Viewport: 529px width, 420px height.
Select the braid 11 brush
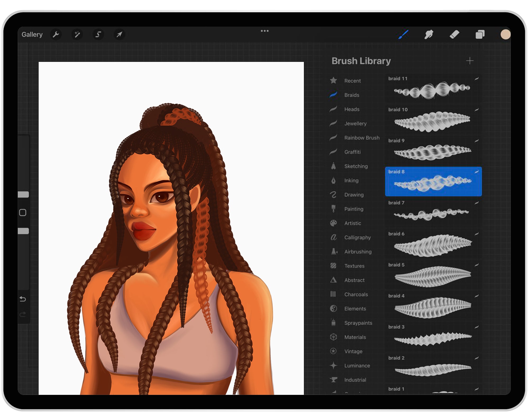[433, 88]
